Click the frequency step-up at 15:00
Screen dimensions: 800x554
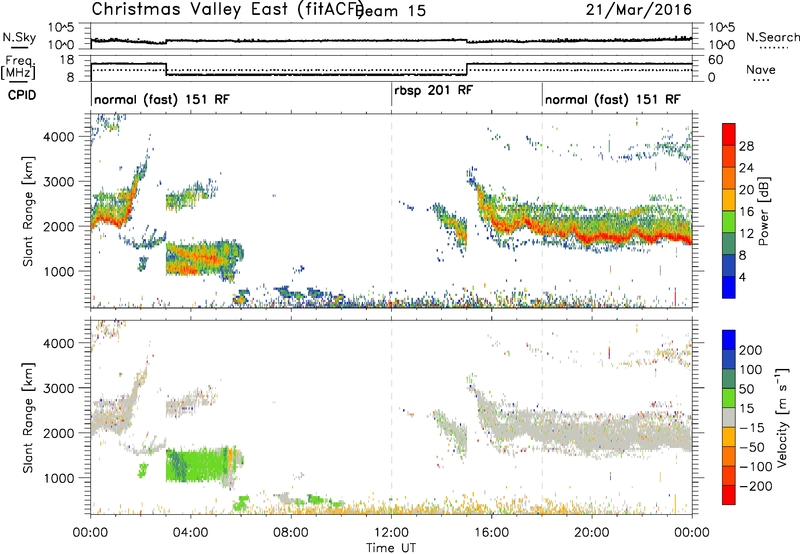[x=466, y=69]
